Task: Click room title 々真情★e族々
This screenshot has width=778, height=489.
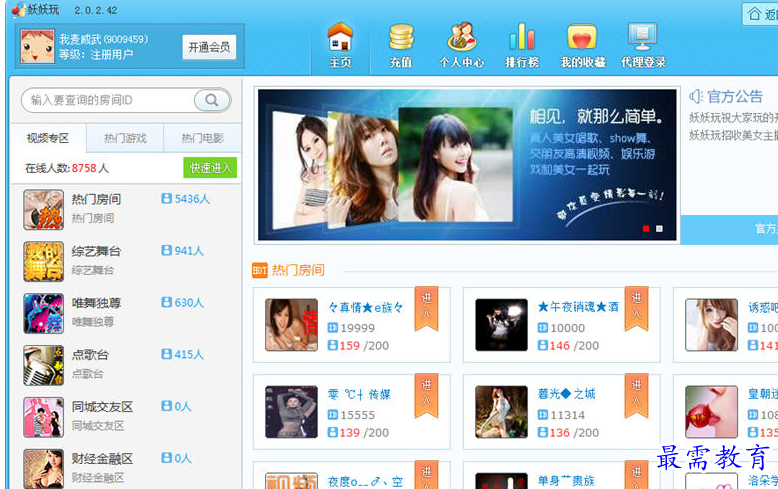Action: 366,308
